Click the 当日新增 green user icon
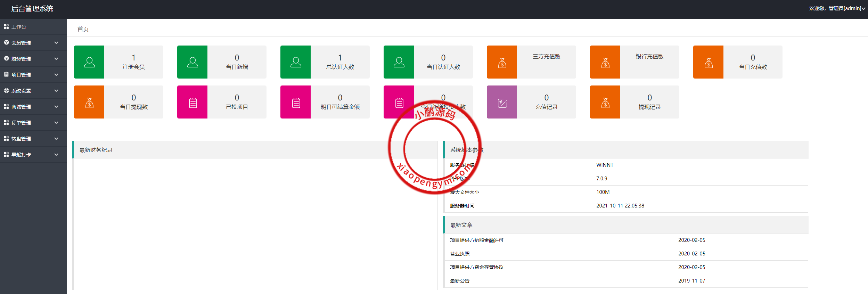The height and width of the screenshot is (294, 868). coord(192,62)
